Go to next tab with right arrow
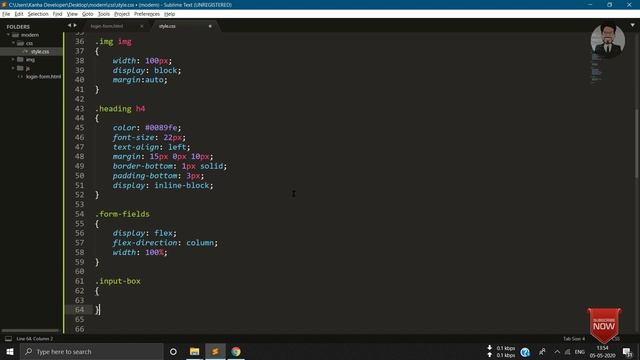This screenshot has height=360, width=640. click(x=75, y=25)
